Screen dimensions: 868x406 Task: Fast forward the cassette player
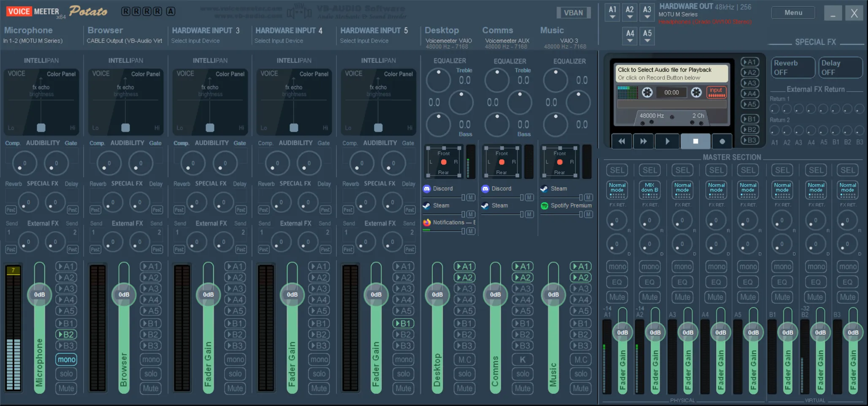pos(643,141)
